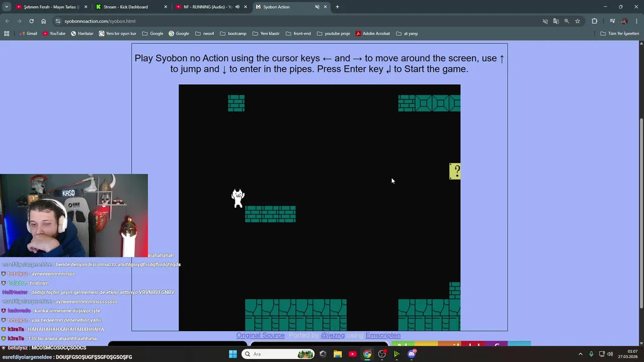Open the Yeni bir oyun kur bookmark
The width and height of the screenshot is (644, 362).
pos(118,33)
